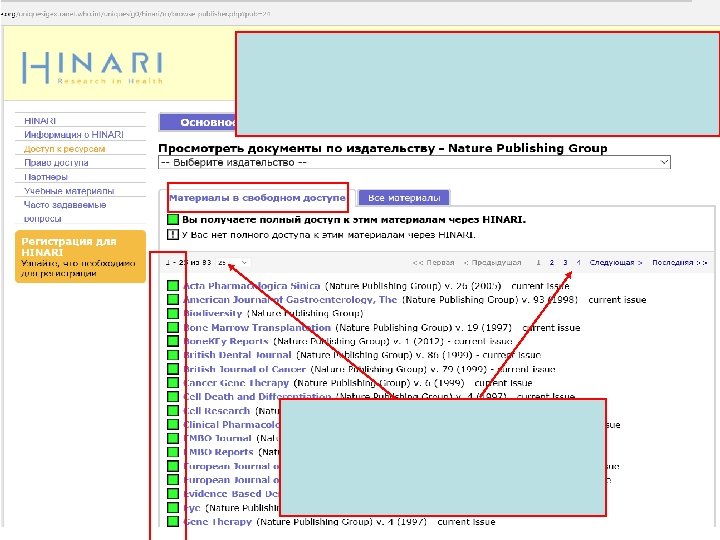This screenshot has width=720, height=540.
Task: Click the HINARI logo
Action: click(x=92, y=68)
